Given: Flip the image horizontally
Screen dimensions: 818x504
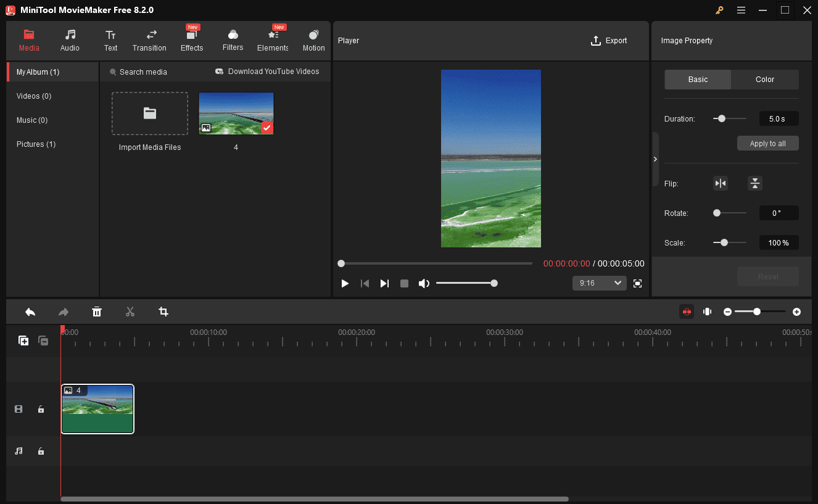Looking at the screenshot, I should 720,183.
